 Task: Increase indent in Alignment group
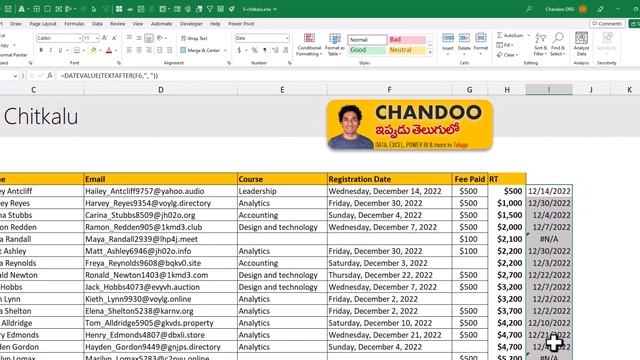[169, 50]
